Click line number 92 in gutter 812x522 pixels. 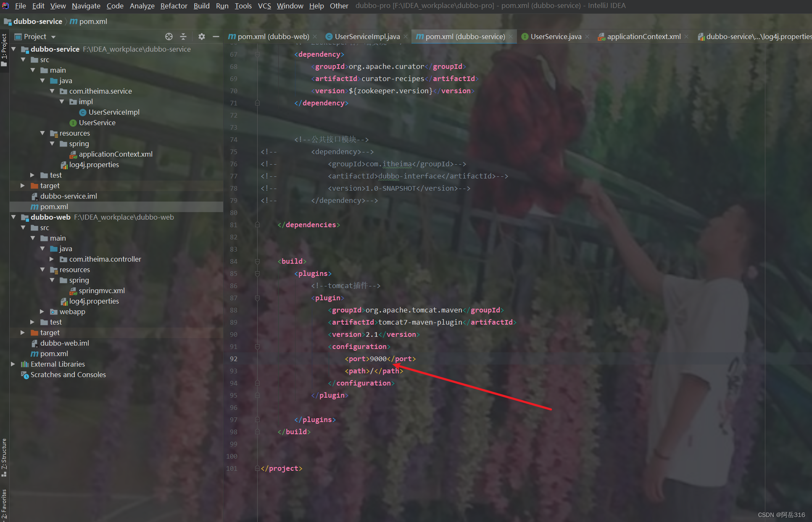click(x=234, y=359)
